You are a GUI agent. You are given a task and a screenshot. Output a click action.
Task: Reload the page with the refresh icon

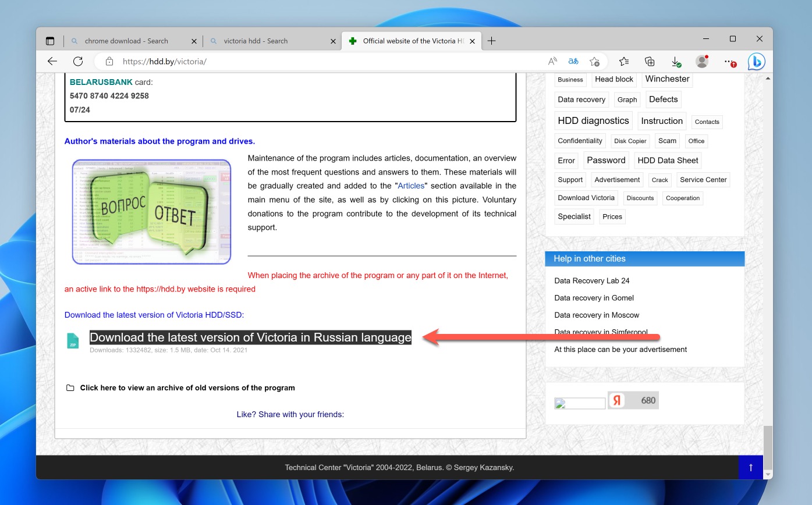pyautogui.click(x=78, y=61)
